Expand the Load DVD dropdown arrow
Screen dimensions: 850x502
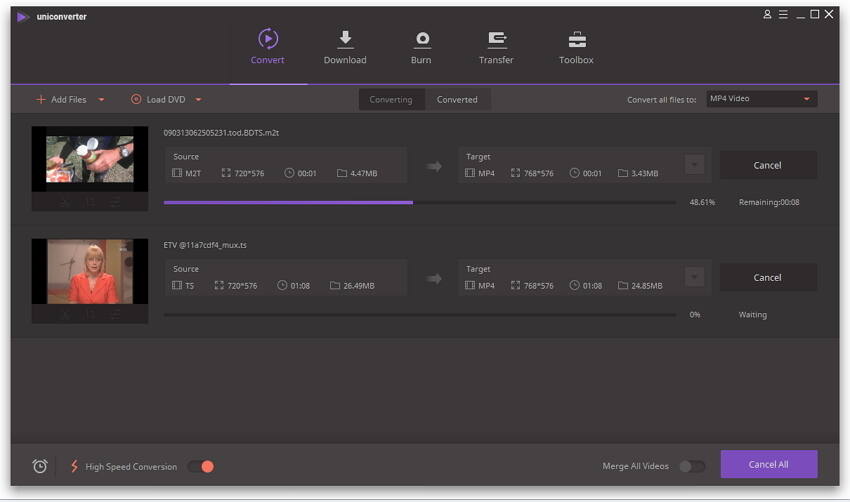[198, 100]
